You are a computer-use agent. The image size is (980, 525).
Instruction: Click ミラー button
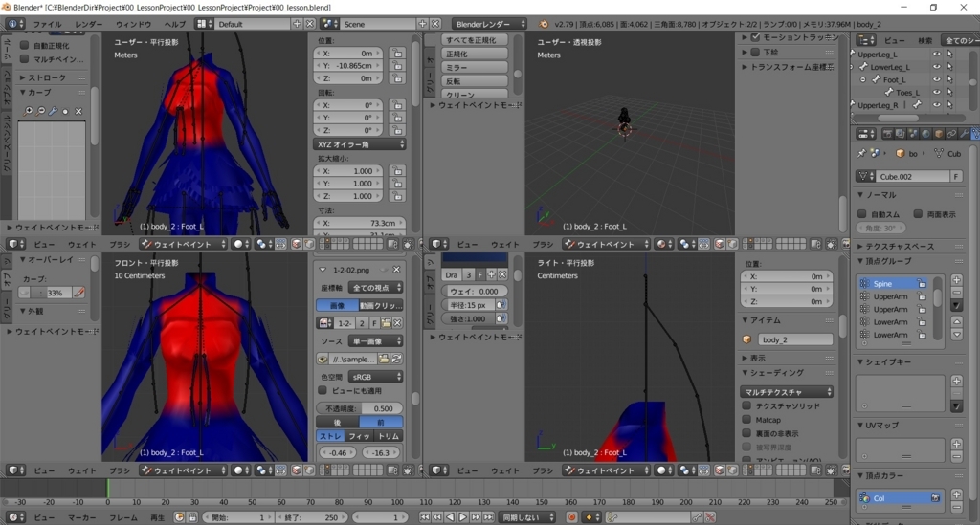click(x=475, y=67)
